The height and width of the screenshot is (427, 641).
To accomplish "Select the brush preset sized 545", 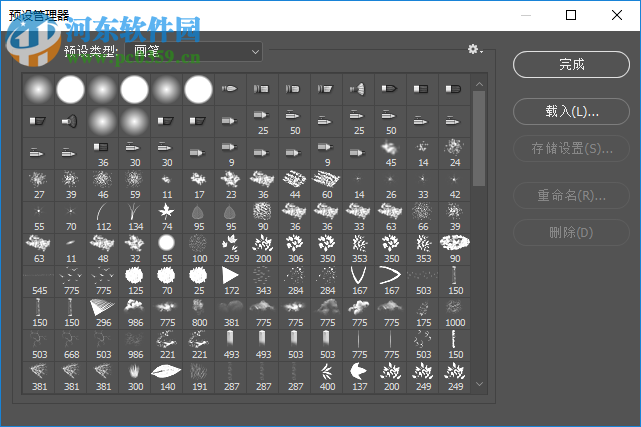I will [x=39, y=277].
